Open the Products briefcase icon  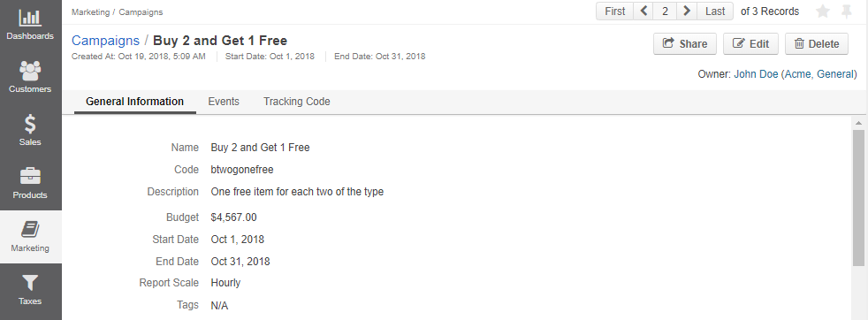pos(30,177)
